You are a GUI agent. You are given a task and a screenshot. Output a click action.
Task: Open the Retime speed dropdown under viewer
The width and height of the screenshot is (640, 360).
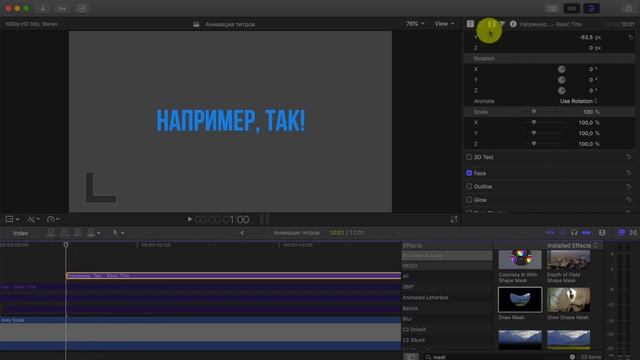53,220
